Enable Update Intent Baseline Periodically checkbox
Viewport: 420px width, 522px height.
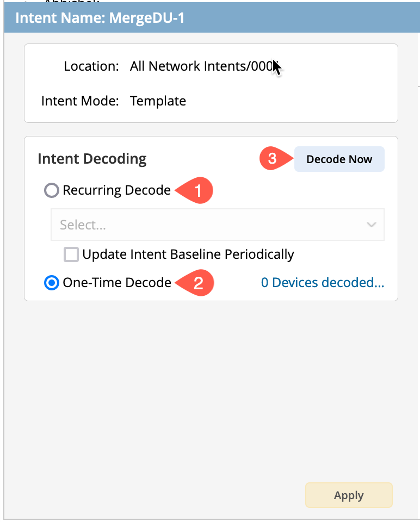coord(71,254)
